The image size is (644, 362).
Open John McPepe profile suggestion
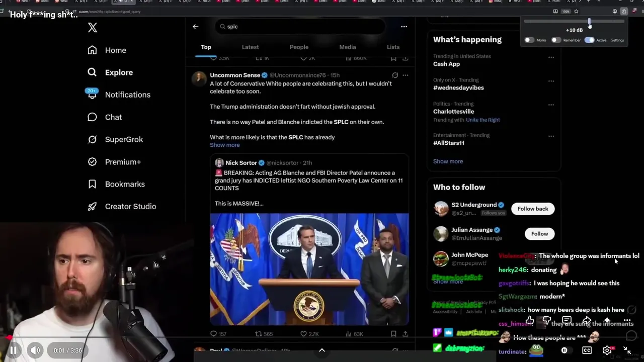pyautogui.click(x=469, y=255)
